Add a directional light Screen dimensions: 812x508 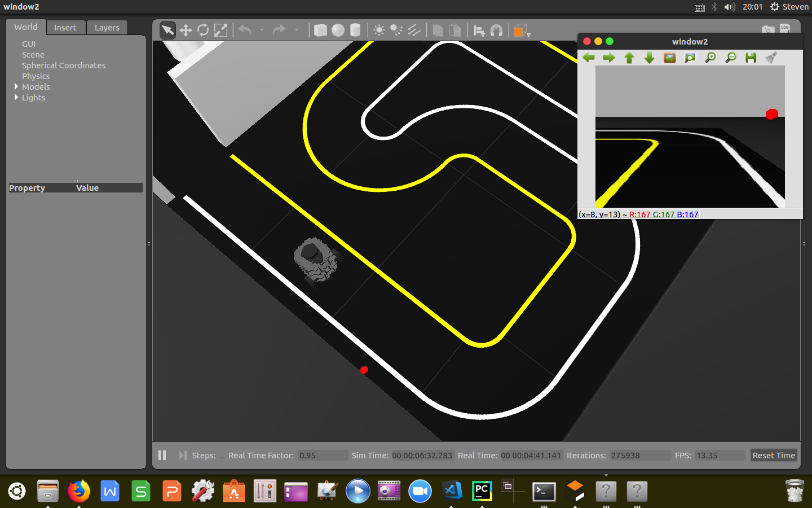[414, 30]
